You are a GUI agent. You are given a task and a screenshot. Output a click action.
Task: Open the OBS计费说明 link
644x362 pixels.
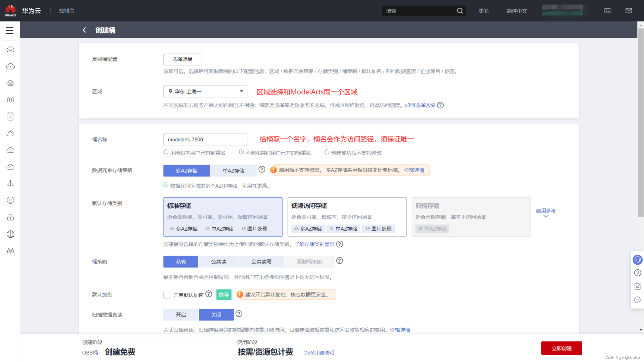click(x=319, y=353)
